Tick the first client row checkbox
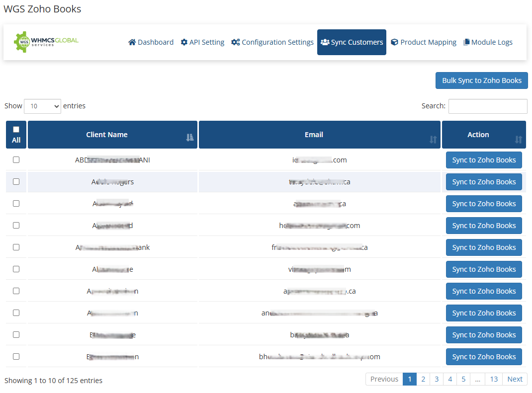 coord(16,160)
